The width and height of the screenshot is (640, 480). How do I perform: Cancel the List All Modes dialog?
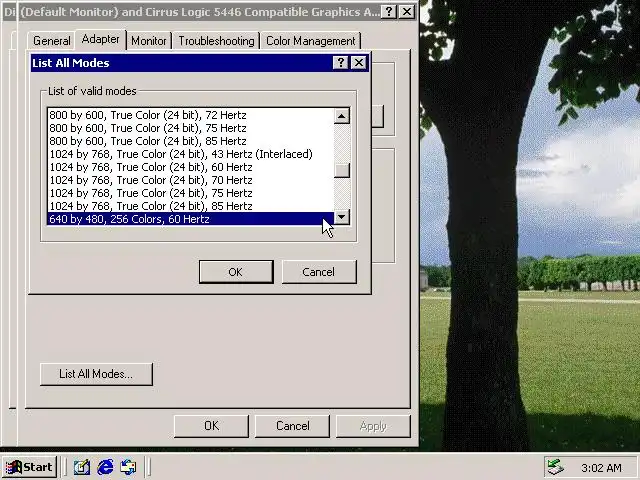coord(319,272)
